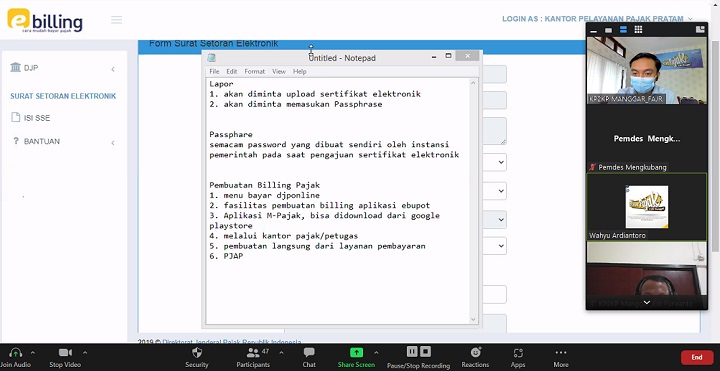Minimize the Notepad window
This screenshot has height=371, width=720.
[434, 57]
